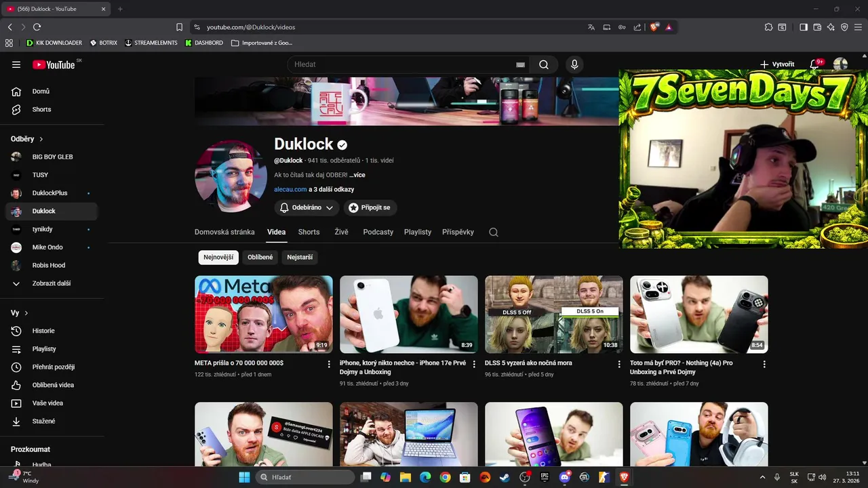Toggle the browser sidebar panel icon
This screenshot has height=488, width=868.
(x=804, y=27)
